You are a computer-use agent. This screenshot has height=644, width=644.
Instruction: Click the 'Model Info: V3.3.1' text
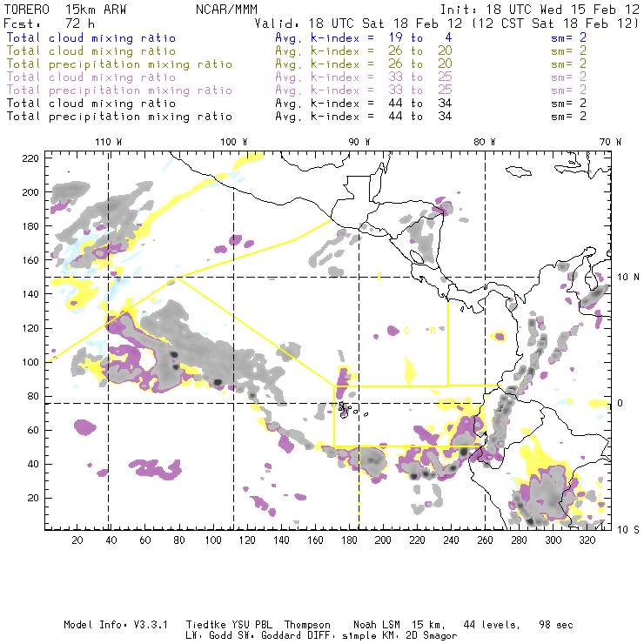(116, 625)
